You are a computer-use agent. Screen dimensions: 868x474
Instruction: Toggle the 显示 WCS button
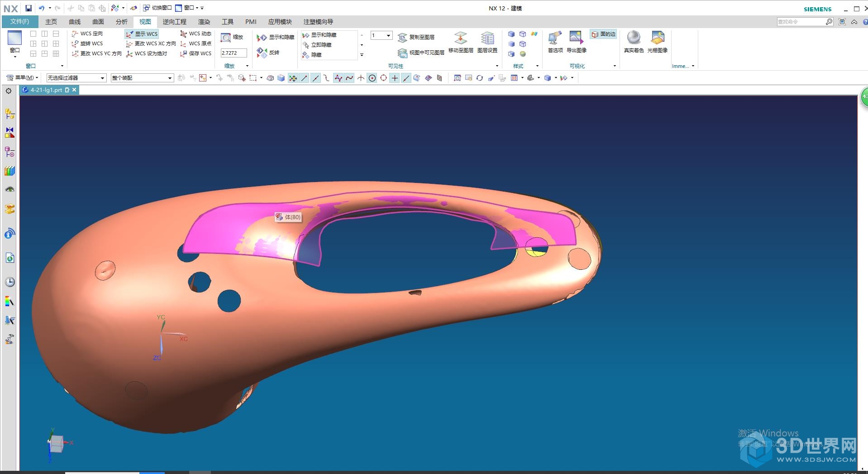tap(142, 34)
